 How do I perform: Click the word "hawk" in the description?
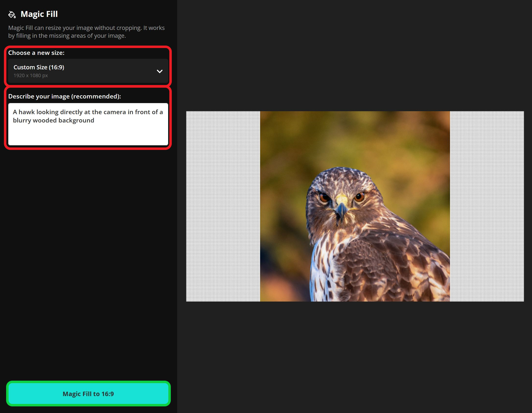coord(27,112)
